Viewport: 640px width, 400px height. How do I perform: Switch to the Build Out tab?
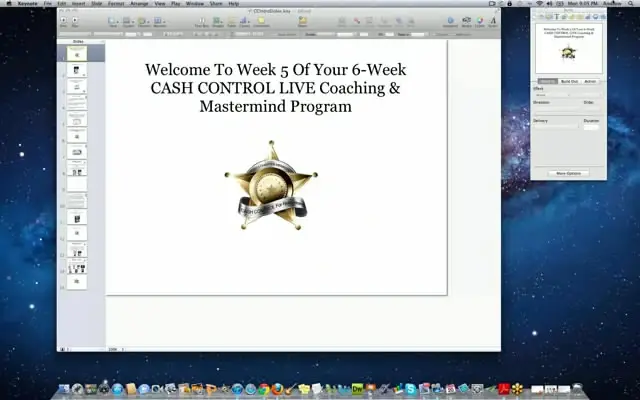[569, 81]
